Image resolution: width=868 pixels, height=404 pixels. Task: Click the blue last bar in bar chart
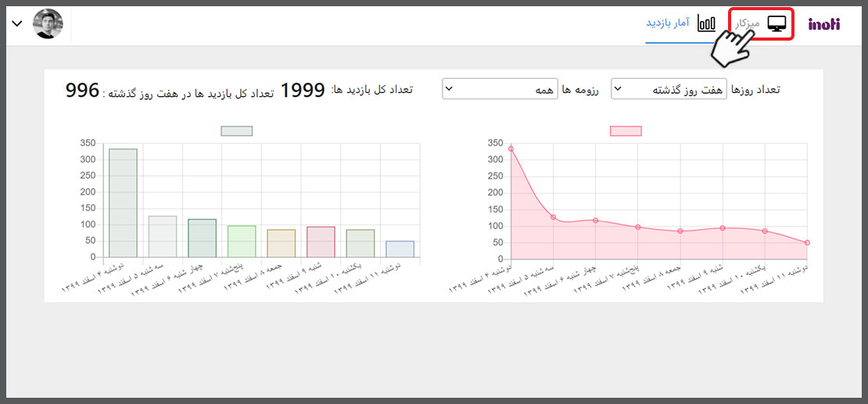[x=400, y=249]
